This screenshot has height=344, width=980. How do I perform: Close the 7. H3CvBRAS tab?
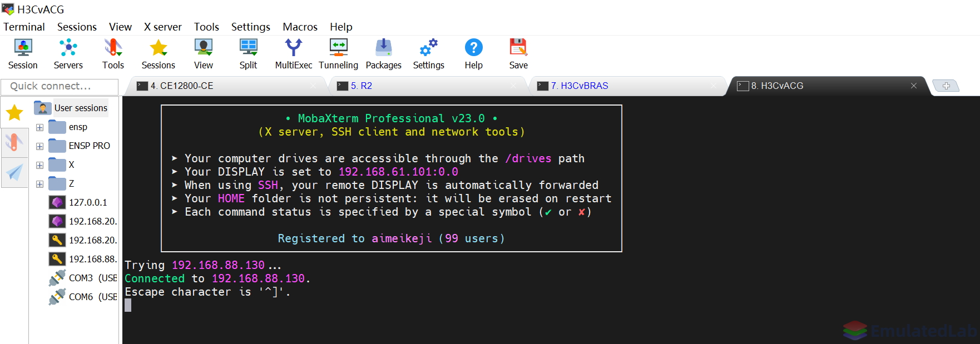click(714, 86)
